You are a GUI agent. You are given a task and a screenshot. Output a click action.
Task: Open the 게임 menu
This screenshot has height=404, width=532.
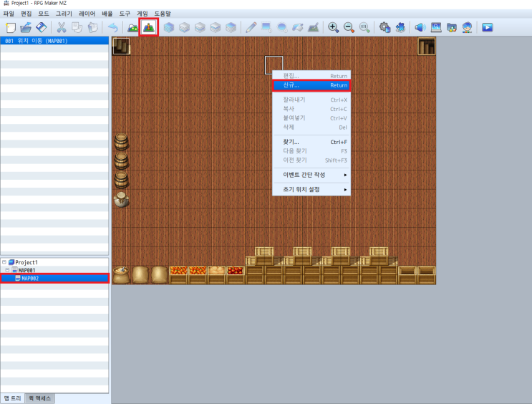pos(142,14)
